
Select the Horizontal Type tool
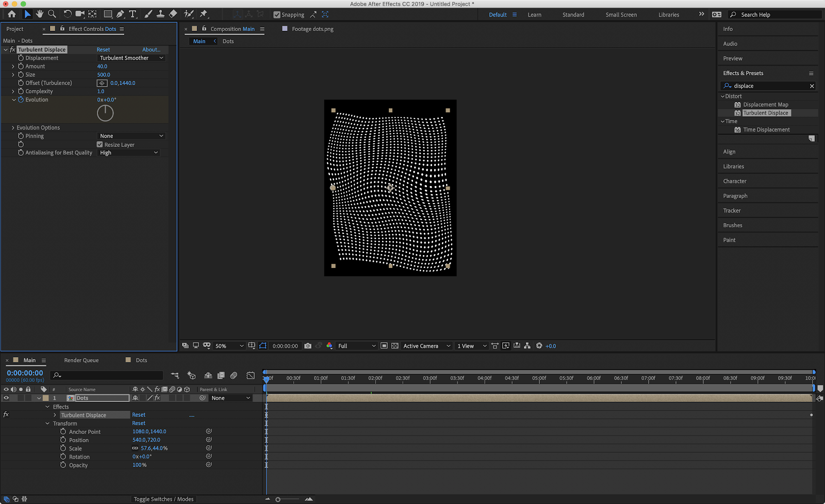pyautogui.click(x=133, y=14)
